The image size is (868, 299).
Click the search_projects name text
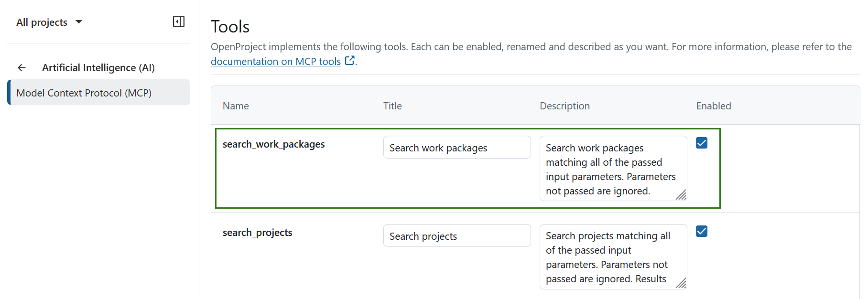[258, 233]
